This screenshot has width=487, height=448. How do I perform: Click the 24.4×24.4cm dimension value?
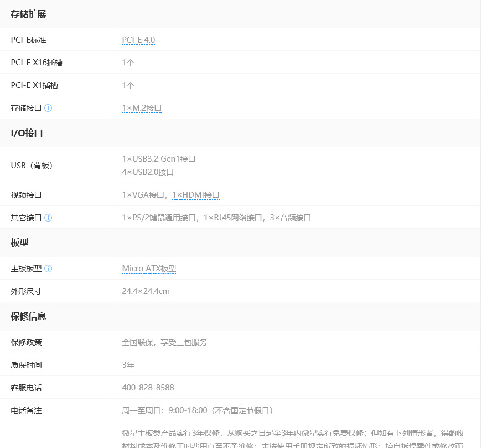[x=146, y=291]
